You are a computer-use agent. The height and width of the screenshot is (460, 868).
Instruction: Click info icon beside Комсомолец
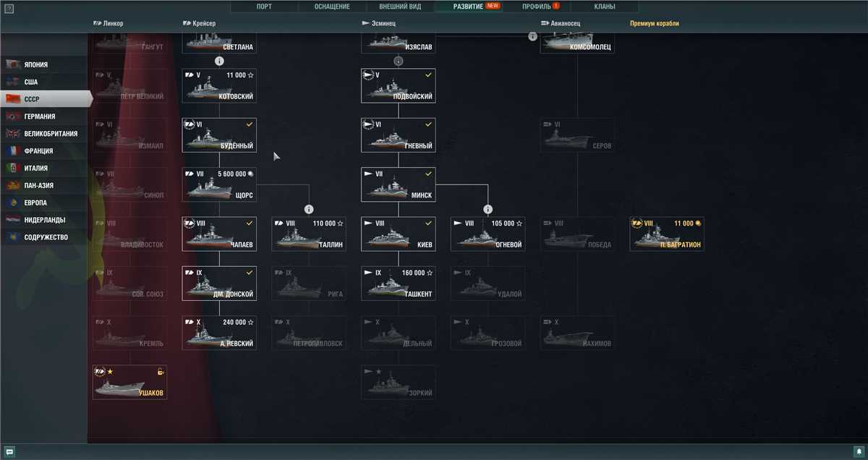(533, 36)
